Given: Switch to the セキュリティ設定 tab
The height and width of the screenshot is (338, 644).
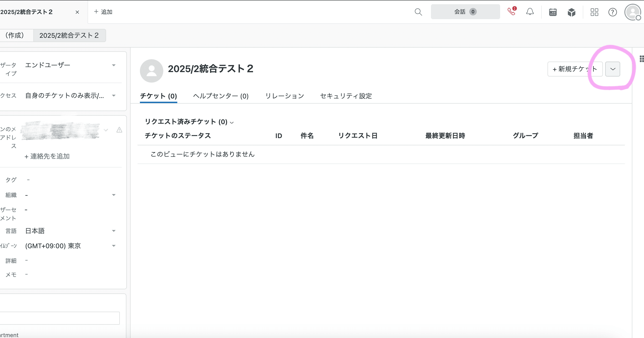Looking at the screenshot, I should (346, 96).
